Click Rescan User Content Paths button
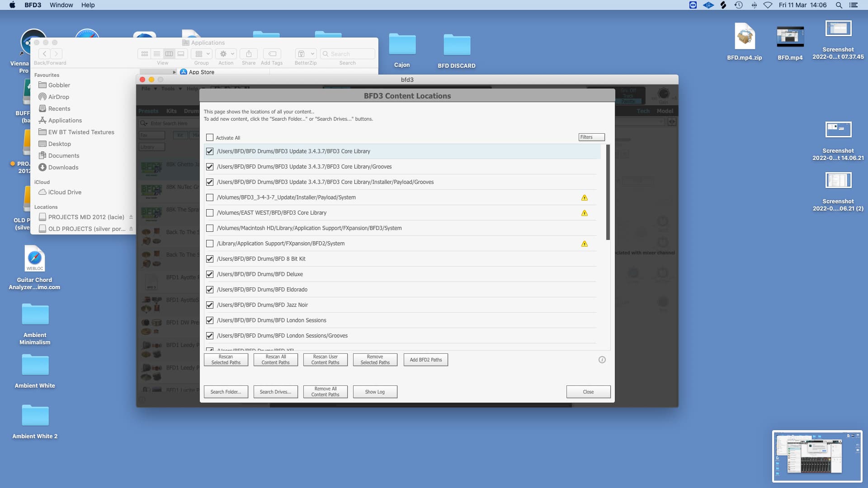This screenshot has height=488, width=868. [x=325, y=360]
